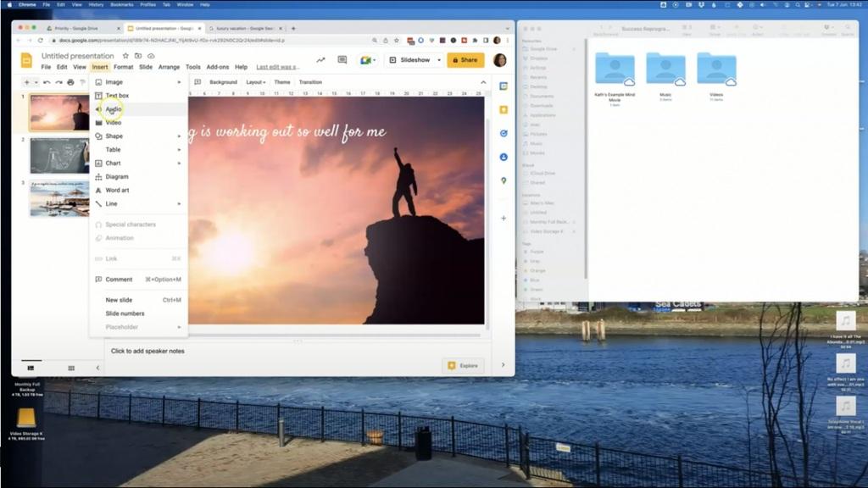Select slide 2 thumbnail
Viewport: 868px width, 488px height.
pyautogui.click(x=59, y=156)
